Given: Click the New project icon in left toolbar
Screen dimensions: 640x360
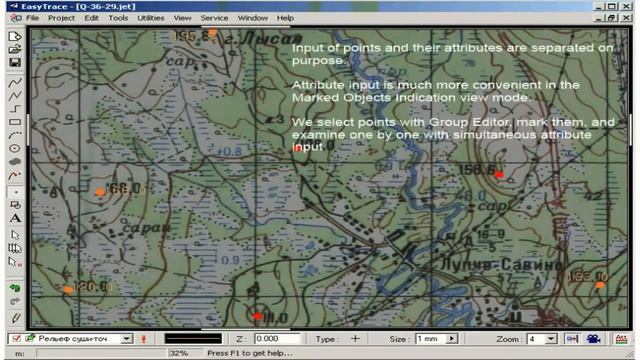Looking at the screenshot, I should click(15, 36).
